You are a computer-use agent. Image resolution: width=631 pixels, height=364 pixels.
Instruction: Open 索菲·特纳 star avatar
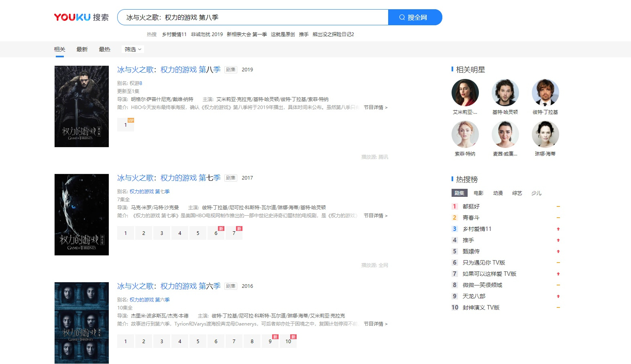click(x=465, y=134)
